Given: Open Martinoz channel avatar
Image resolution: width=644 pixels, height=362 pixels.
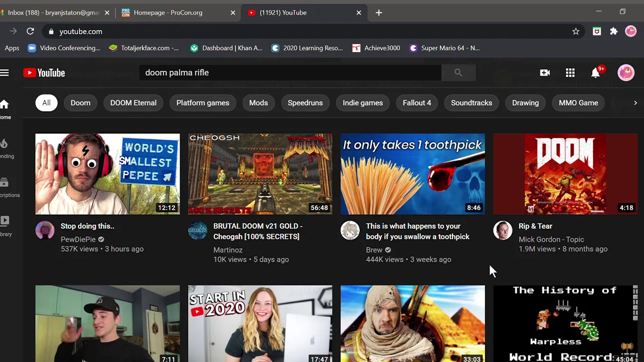Looking at the screenshot, I should coord(198,231).
